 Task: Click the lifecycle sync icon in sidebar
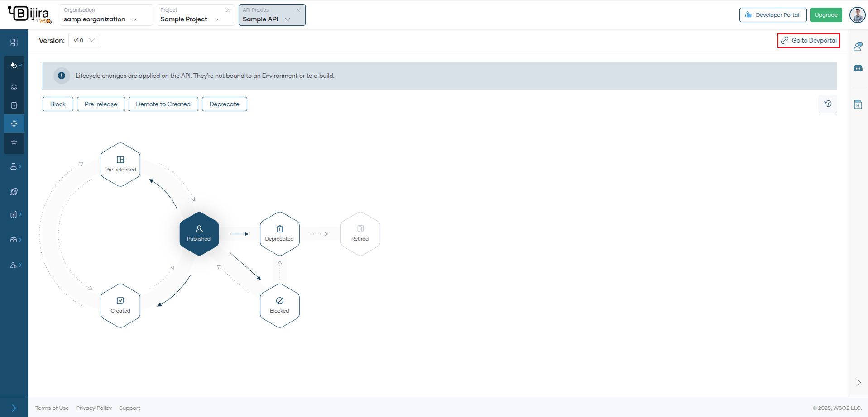point(14,123)
